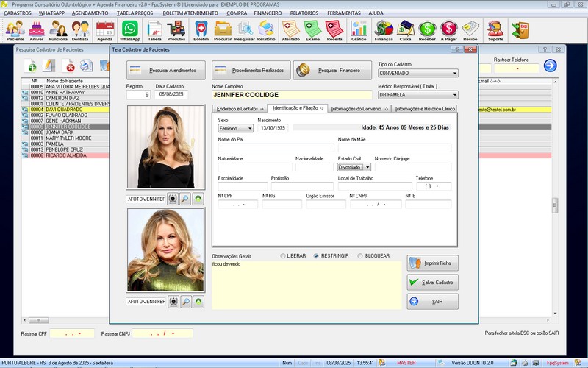Select RICARDO ALMEIDA in patient list
This screenshot has height=368, width=588.
click(x=66, y=155)
